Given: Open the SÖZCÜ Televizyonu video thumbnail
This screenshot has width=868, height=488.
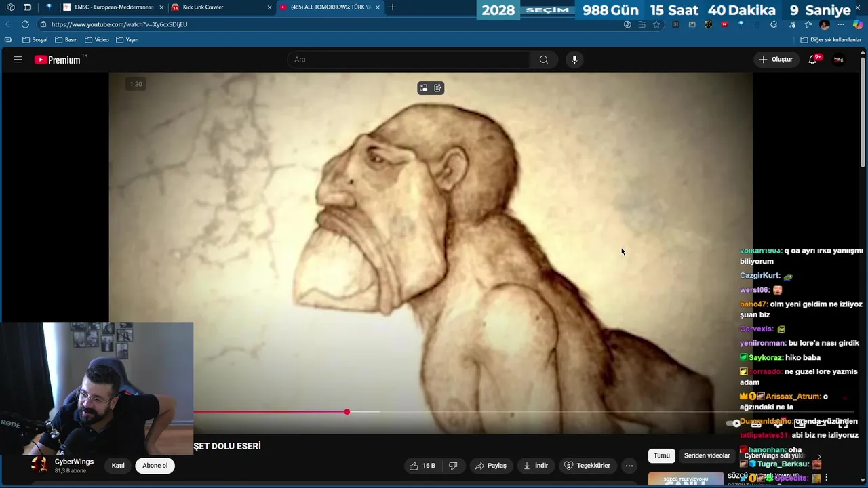Looking at the screenshot, I should [686, 479].
